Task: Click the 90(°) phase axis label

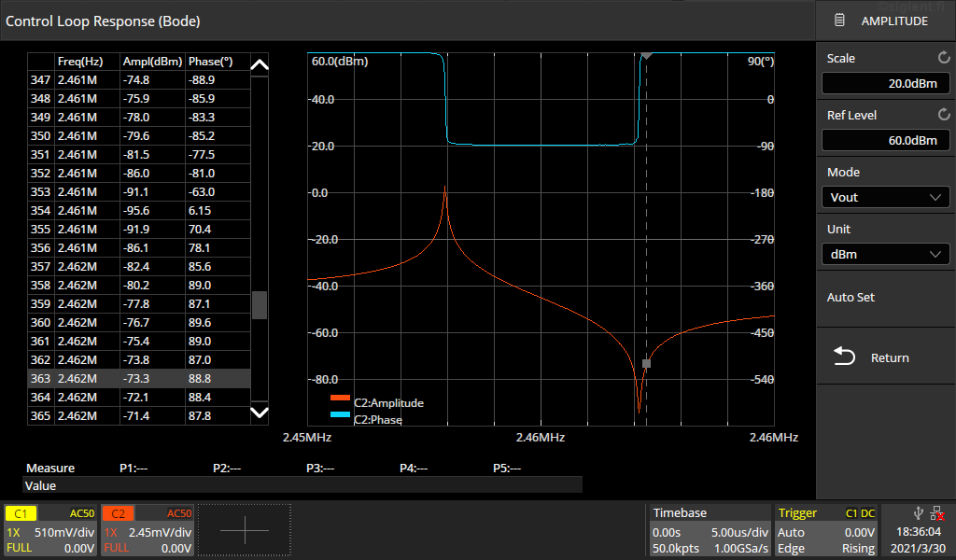Action: [760, 61]
